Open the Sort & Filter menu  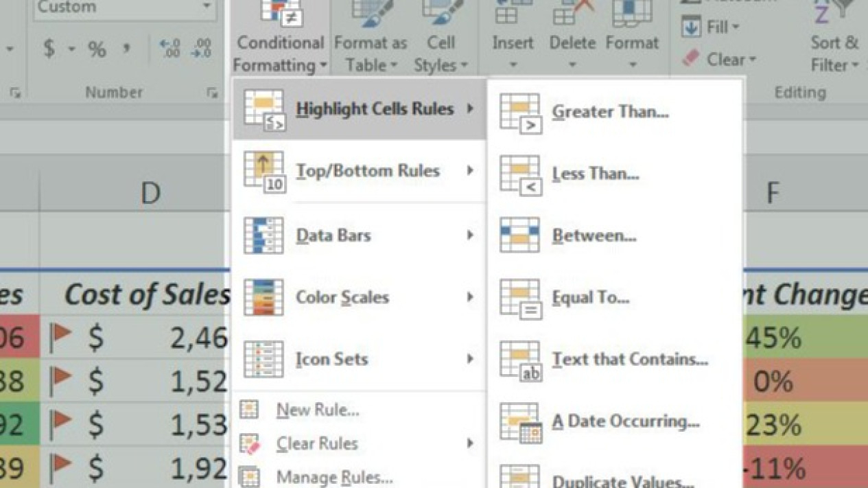(x=835, y=38)
